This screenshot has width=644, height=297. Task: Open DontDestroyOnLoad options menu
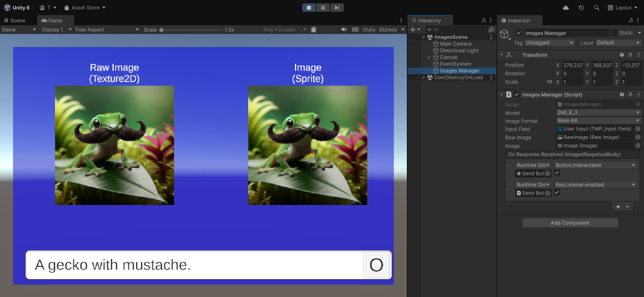[491, 78]
